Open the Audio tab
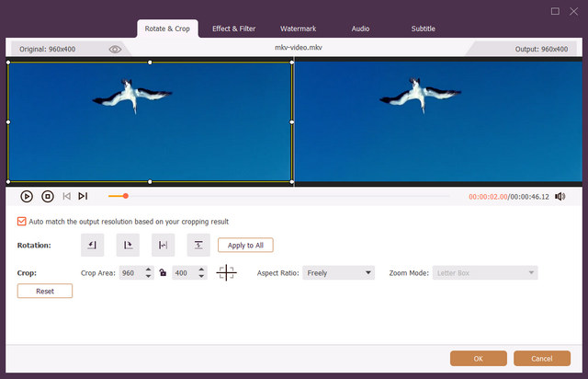 360,29
